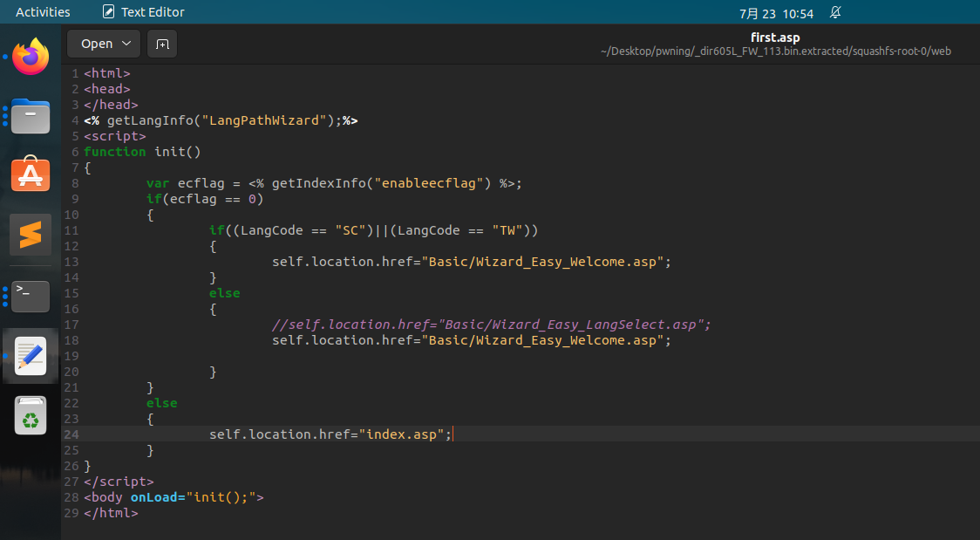Click the <html> tag on line 1
The image size is (980, 540).
[107, 73]
